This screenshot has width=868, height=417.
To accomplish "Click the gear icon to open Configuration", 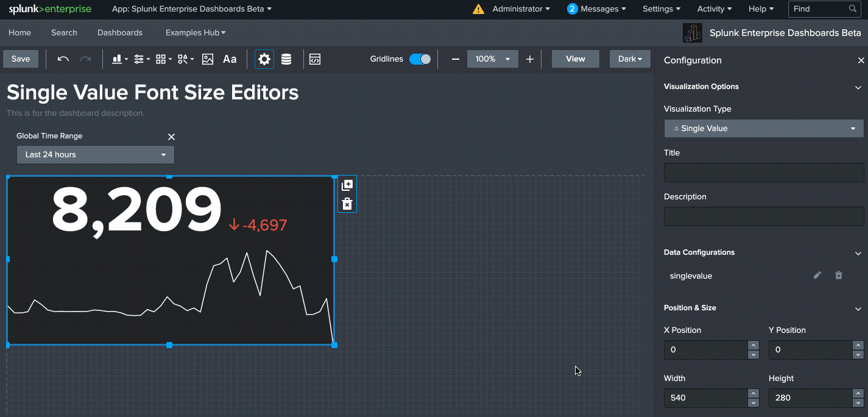I will pos(264,59).
